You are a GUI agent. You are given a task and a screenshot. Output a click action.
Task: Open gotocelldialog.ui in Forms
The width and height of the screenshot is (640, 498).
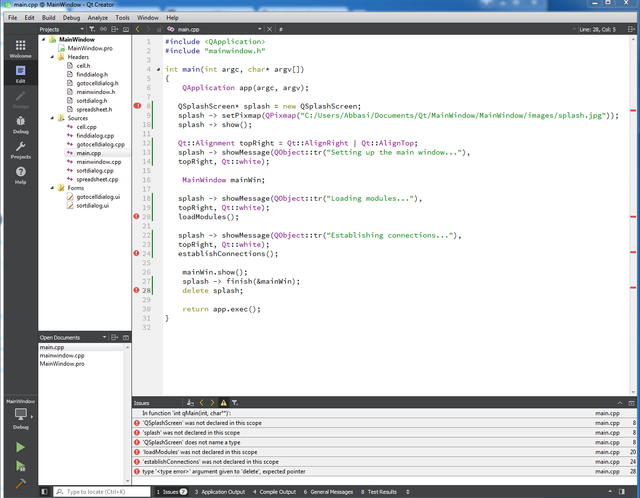point(98,197)
